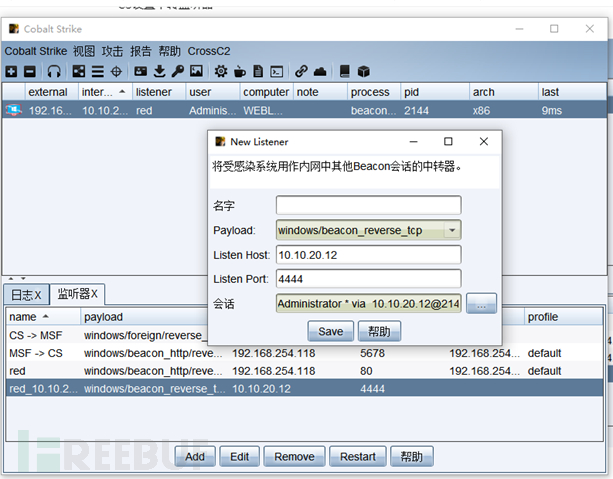Maximize the New Listener dialog

(x=448, y=142)
